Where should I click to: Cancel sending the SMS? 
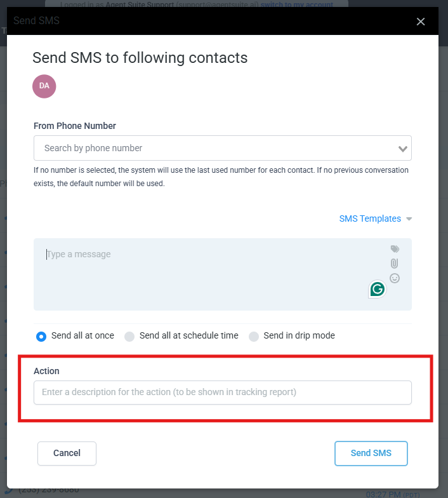click(67, 454)
